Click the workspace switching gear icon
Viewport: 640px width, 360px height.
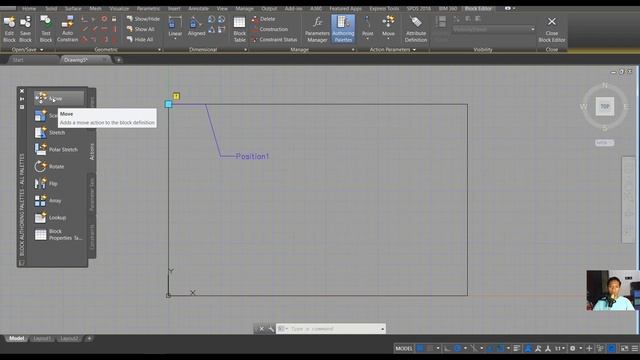[x=573, y=348]
